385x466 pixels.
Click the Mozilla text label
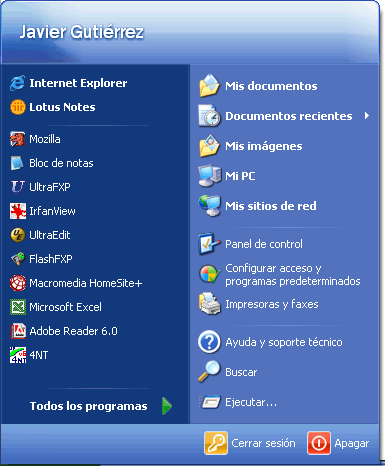click(45, 139)
